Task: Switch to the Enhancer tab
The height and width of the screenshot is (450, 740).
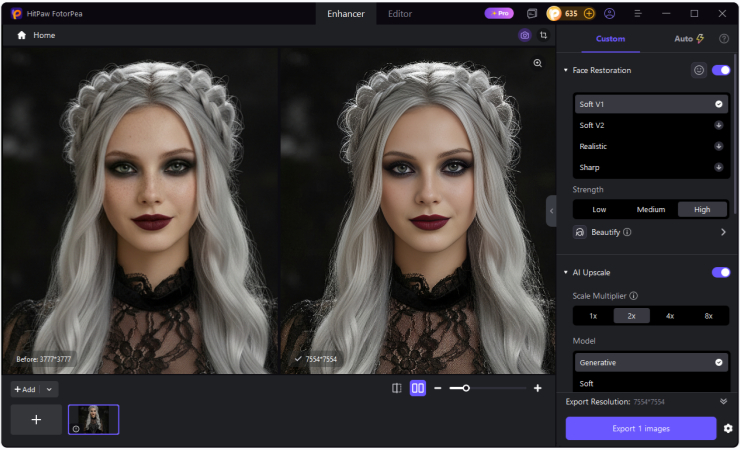Action: (x=346, y=14)
